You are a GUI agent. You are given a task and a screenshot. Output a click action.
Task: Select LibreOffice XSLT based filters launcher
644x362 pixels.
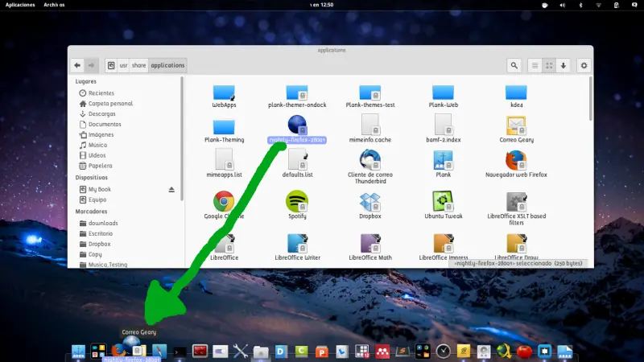coord(516,208)
